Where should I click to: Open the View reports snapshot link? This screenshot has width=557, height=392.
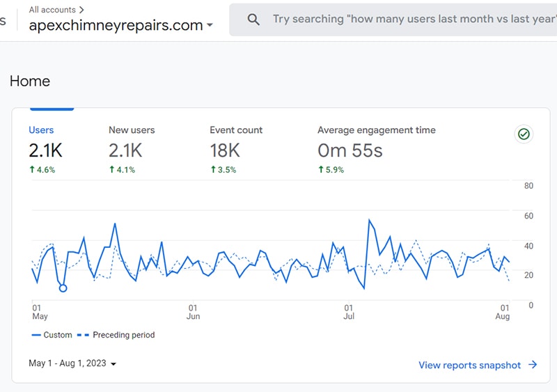[x=469, y=365]
